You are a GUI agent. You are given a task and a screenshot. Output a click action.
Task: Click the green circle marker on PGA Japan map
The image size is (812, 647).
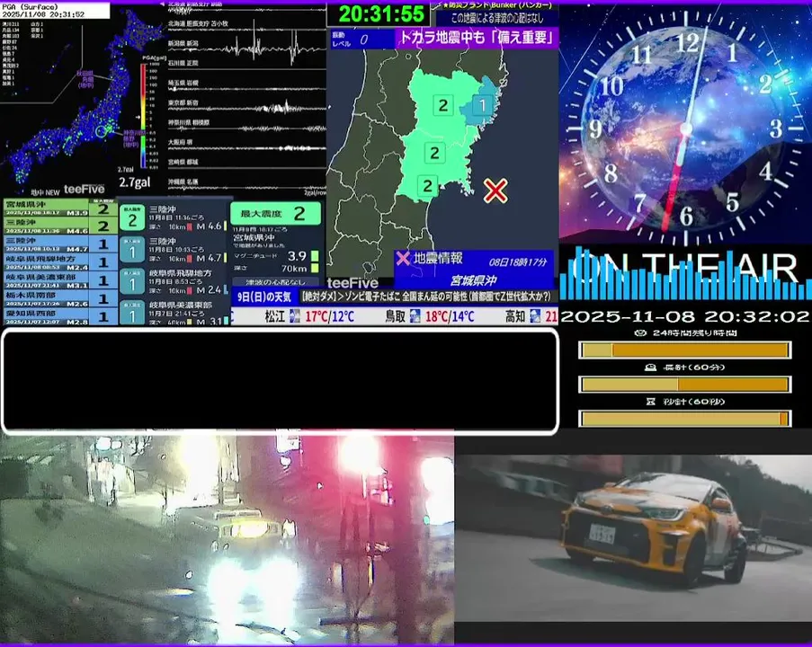pyautogui.click(x=102, y=131)
